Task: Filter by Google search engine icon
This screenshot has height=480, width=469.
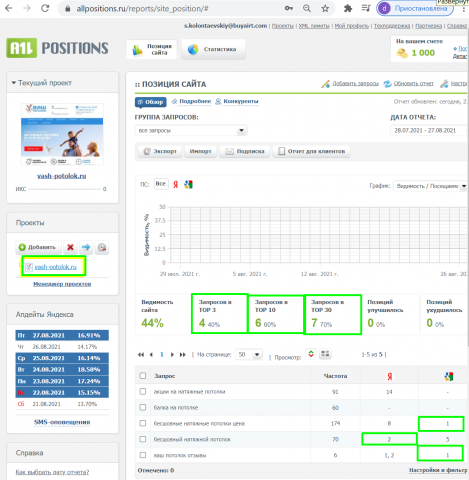Action: [188, 184]
